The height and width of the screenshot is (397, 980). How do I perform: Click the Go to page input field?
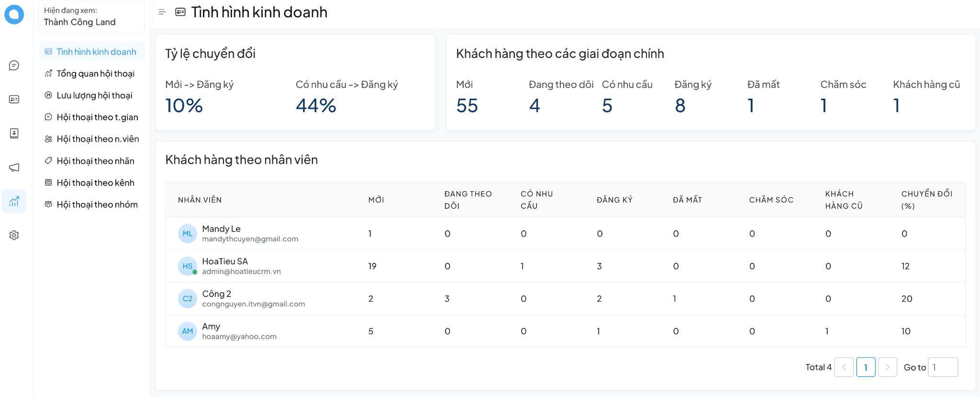(x=943, y=367)
